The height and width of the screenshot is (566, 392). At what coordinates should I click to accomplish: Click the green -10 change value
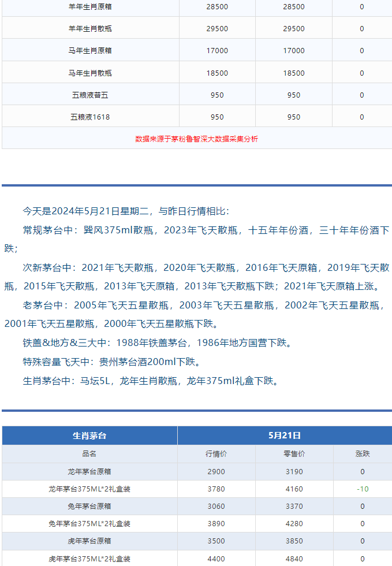click(x=363, y=489)
